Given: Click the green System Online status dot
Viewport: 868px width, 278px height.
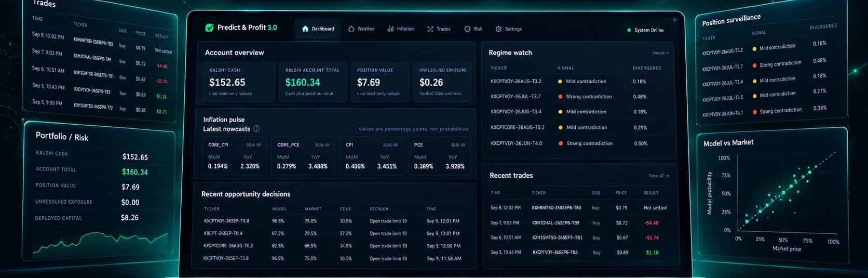Looking at the screenshot, I should (x=629, y=30).
